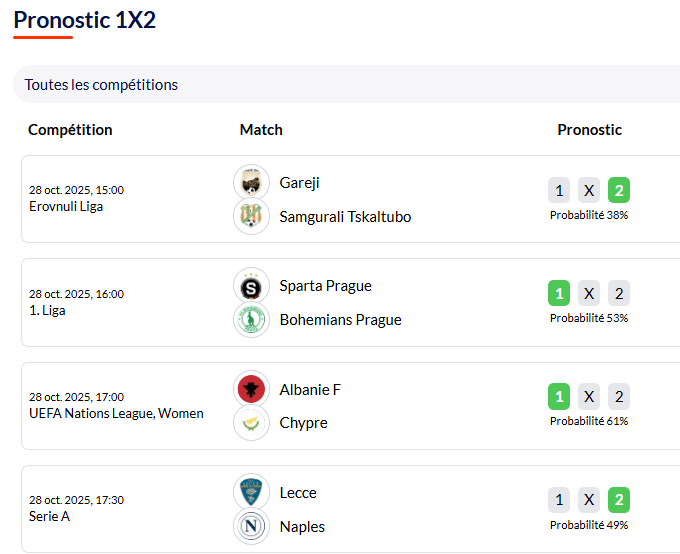Click the Pronostic column header
Screen dimensions: 680x554
point(589,130)
